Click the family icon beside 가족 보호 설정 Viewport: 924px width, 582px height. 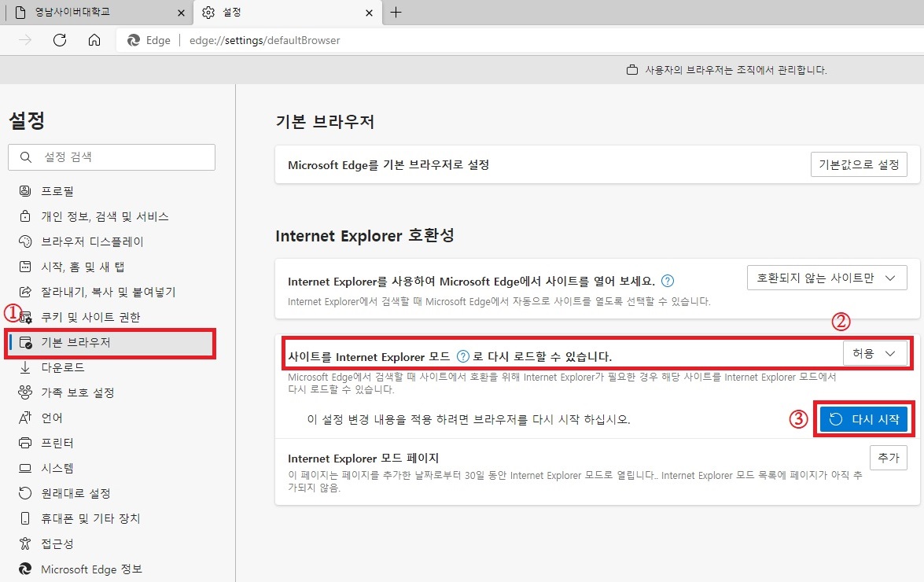[x=24, y=392]
